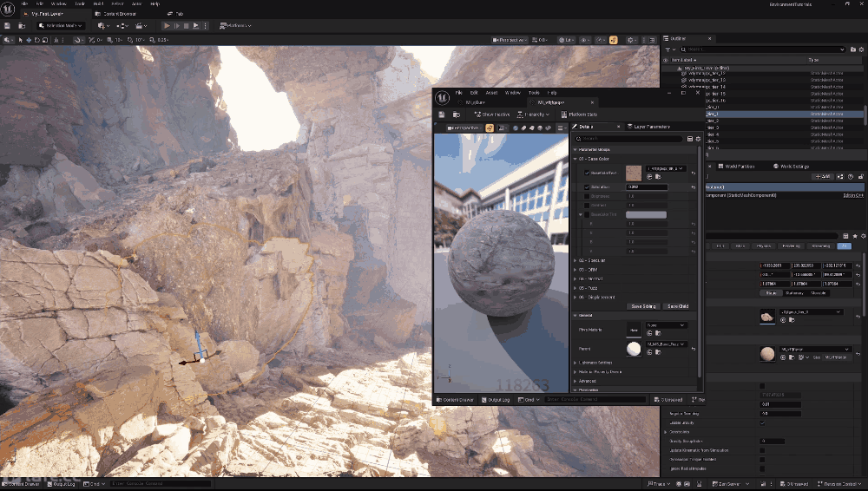The width and height of the screenshot is (868, 491).
Task: Open the Asset menu in material editor
Action: click(x=491, y=93)
